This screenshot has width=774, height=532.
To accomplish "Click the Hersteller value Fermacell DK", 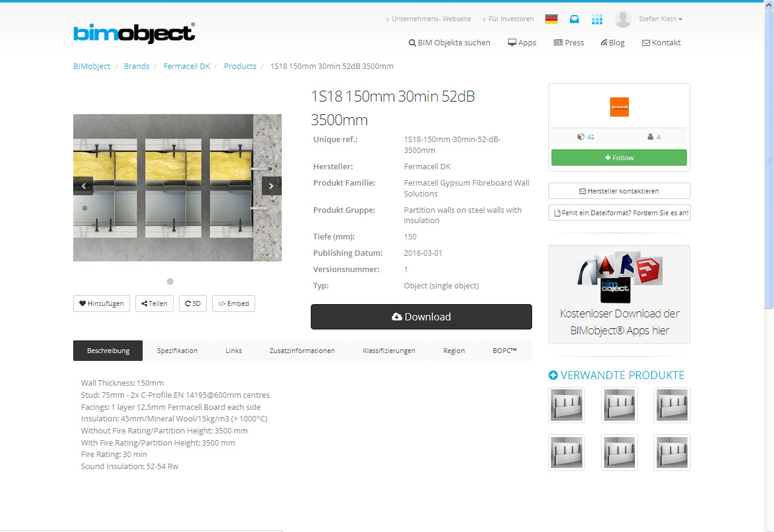I will [x=427, y=166].
